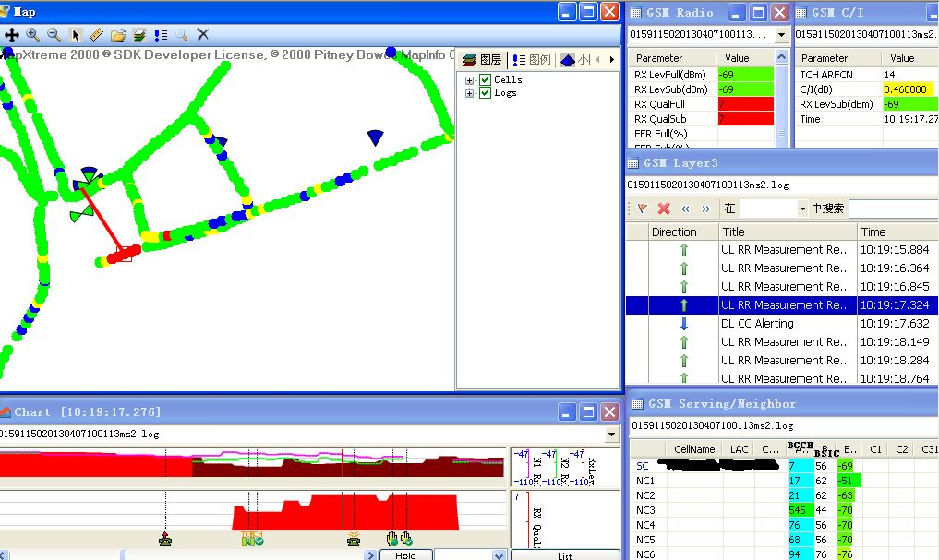Open GSM Radio log file dropdown
939x560 pixels.
pyautogui.click(x=781, y=35)
